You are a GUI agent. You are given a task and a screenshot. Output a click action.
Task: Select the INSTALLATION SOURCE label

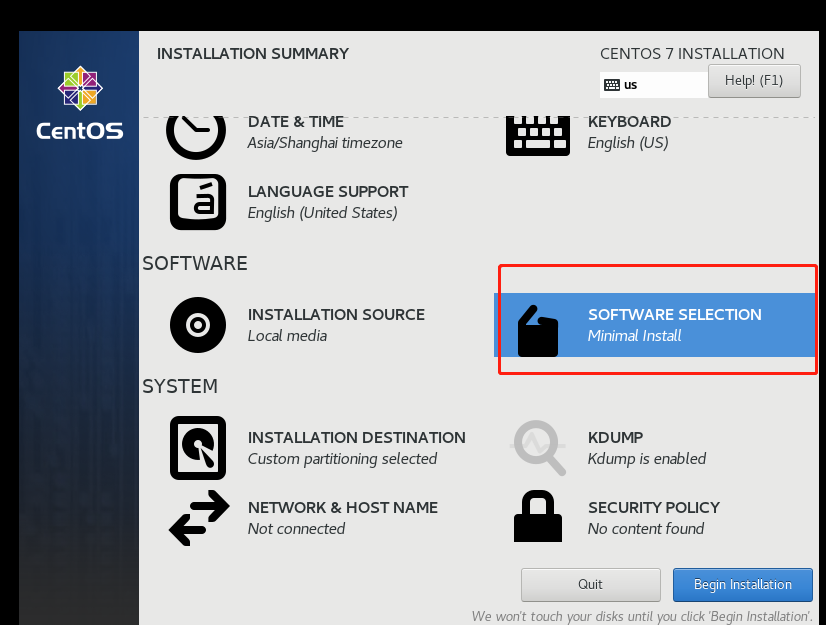336,315
